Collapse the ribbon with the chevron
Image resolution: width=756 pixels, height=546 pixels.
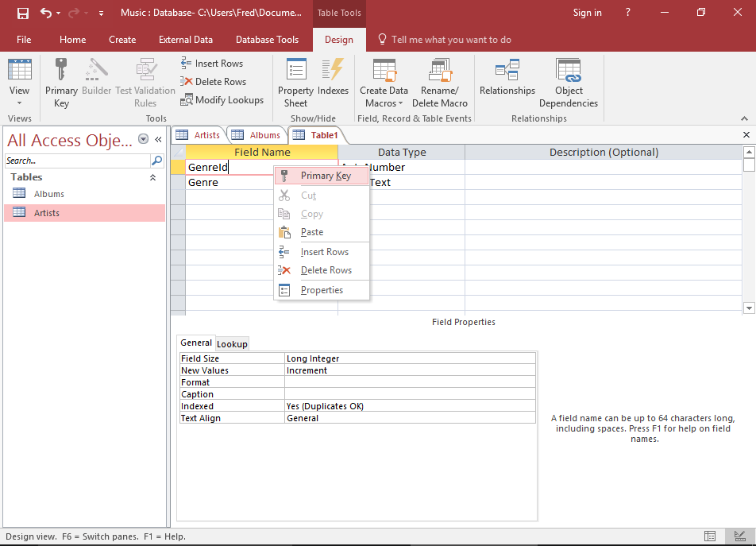tap(744, 118)
